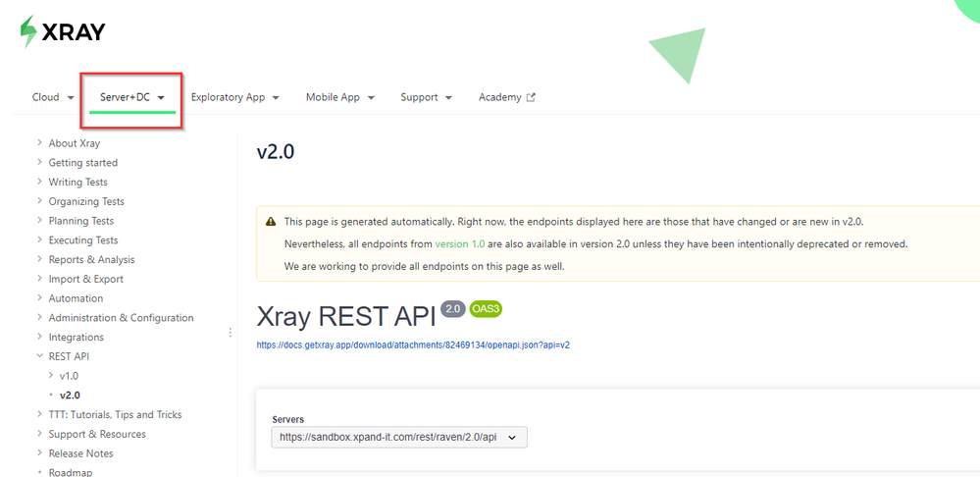Screen dimensions: 980x477
Task: Click the 2.0 version badge
Action: (453, 309)
